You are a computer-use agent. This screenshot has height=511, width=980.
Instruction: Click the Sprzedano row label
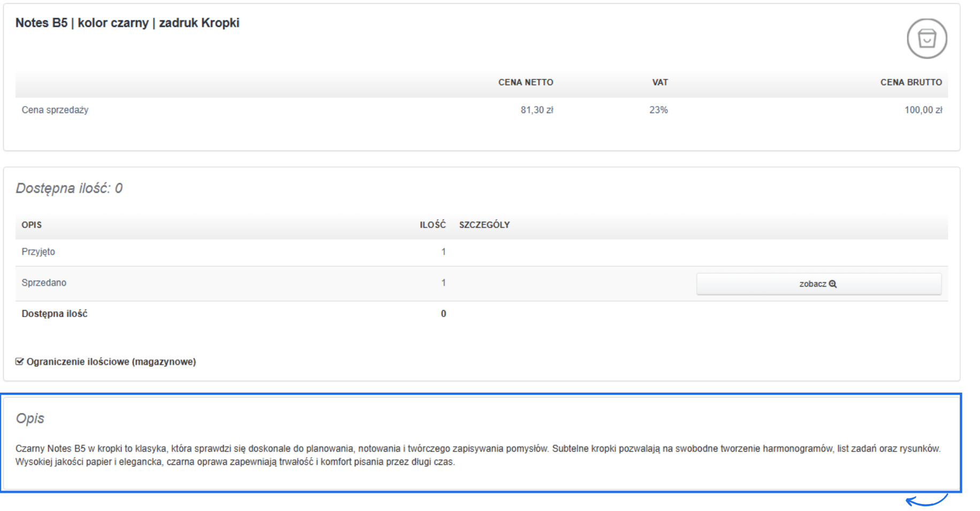pos(44,283)
